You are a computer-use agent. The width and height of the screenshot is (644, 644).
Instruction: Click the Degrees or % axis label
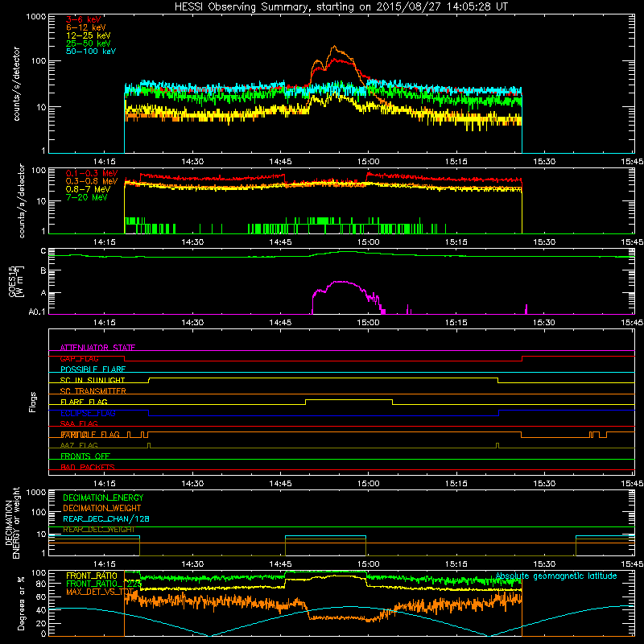tap(21, 603)
